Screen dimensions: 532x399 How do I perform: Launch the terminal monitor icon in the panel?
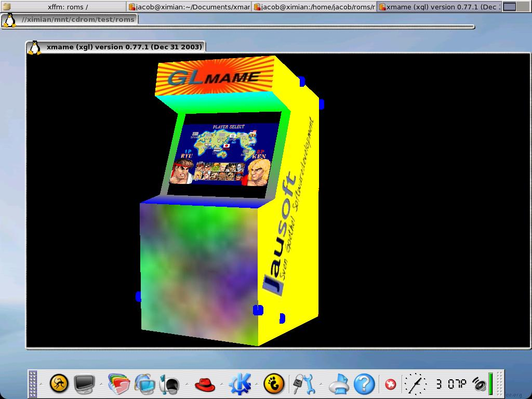pyautogui.click(x=84, y=384)
